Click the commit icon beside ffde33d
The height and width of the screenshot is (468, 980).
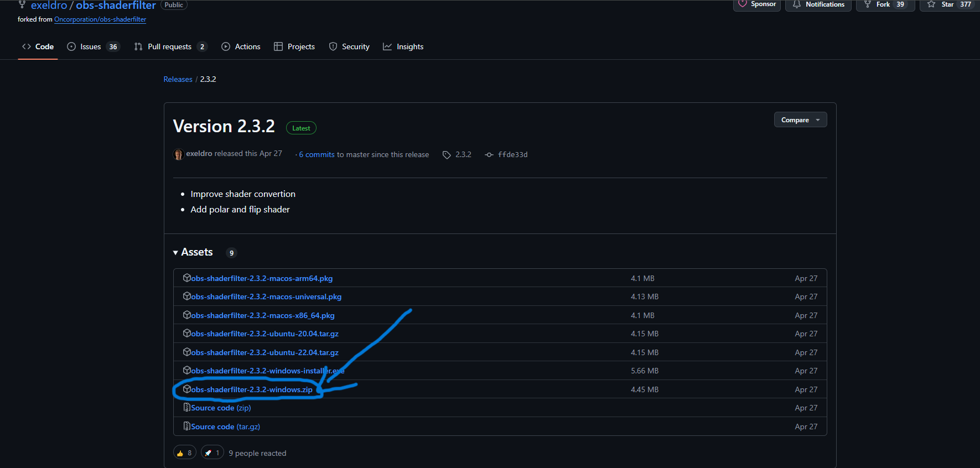click(489, 155)
